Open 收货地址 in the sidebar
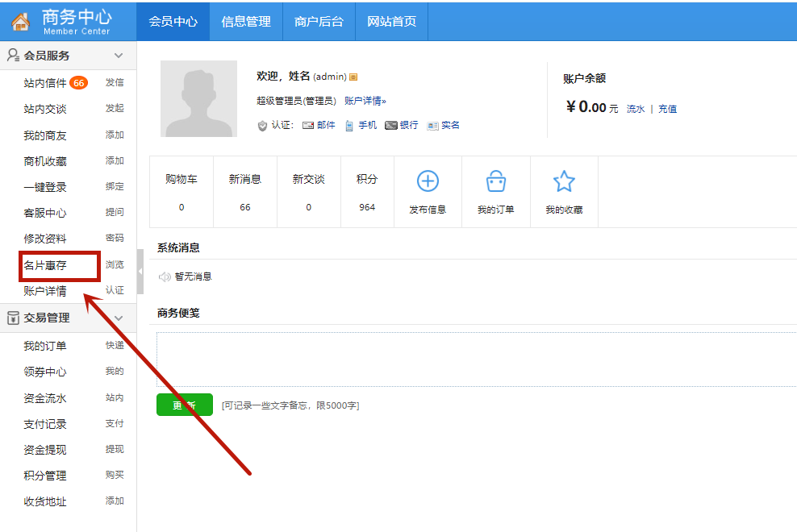The image size is (797, 532). 45,501
